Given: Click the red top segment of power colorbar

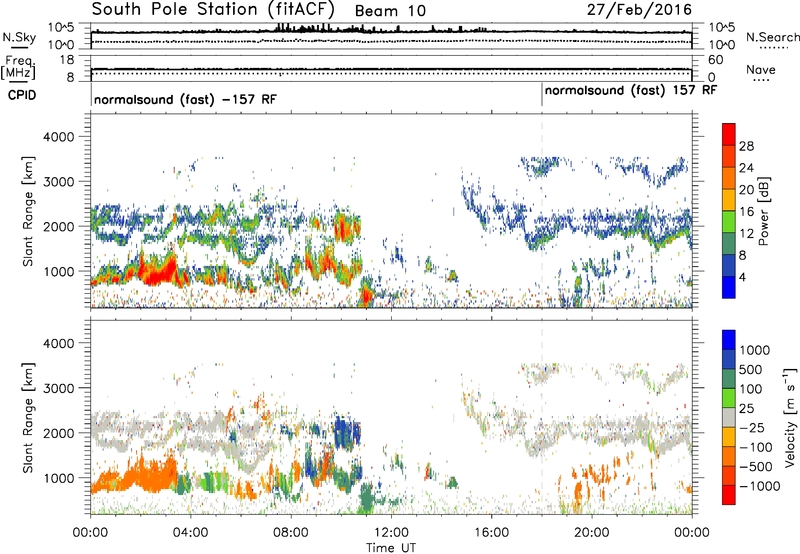Looking at the screenshot, I should click(729, 135).
